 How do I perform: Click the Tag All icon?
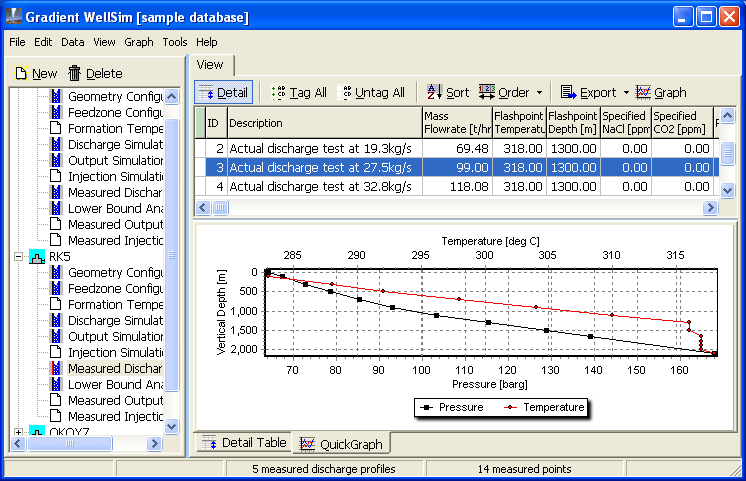pyautogui.click(x=278, y=92)
